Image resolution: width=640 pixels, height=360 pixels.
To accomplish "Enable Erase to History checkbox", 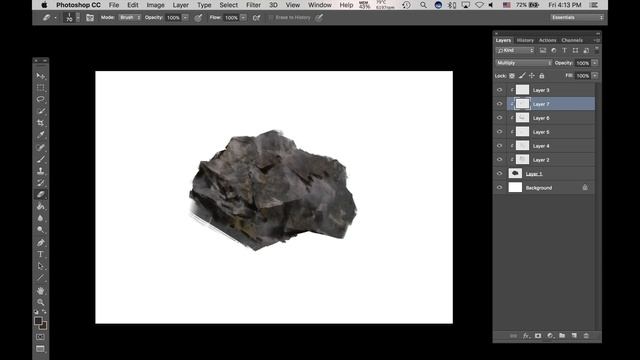I will [271, 18].
